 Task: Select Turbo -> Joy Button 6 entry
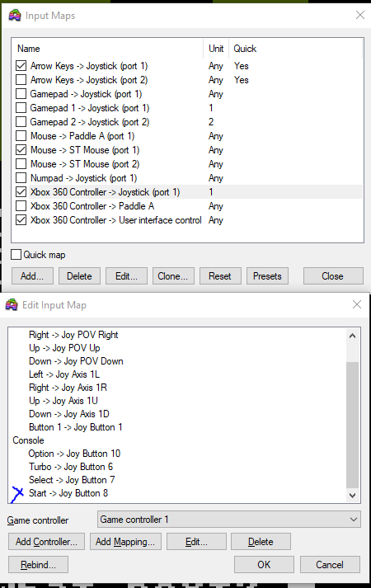tap(71, 467)
